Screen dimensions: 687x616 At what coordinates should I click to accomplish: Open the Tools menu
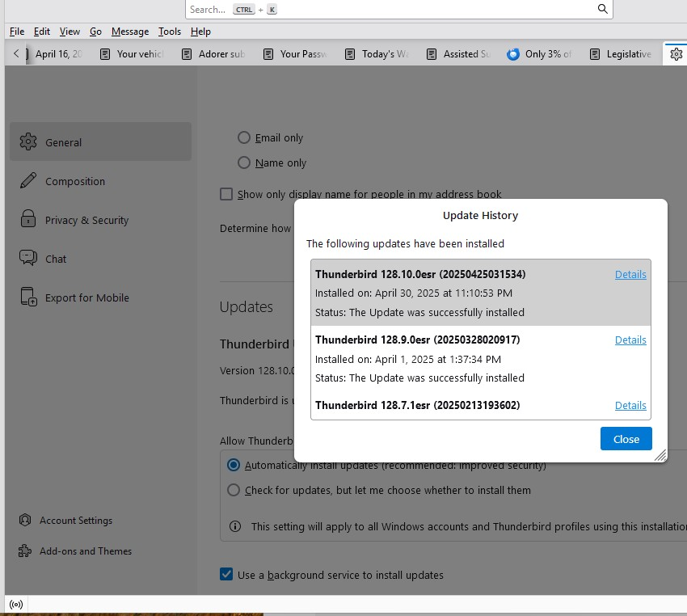(x=170, y=32)
